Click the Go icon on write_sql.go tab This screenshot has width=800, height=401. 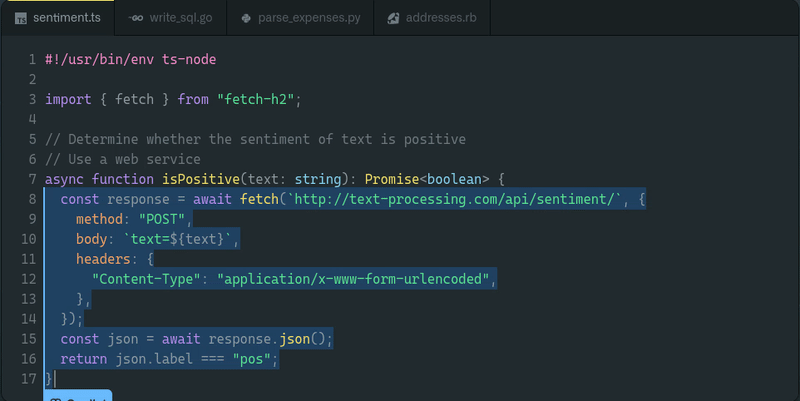135,19
